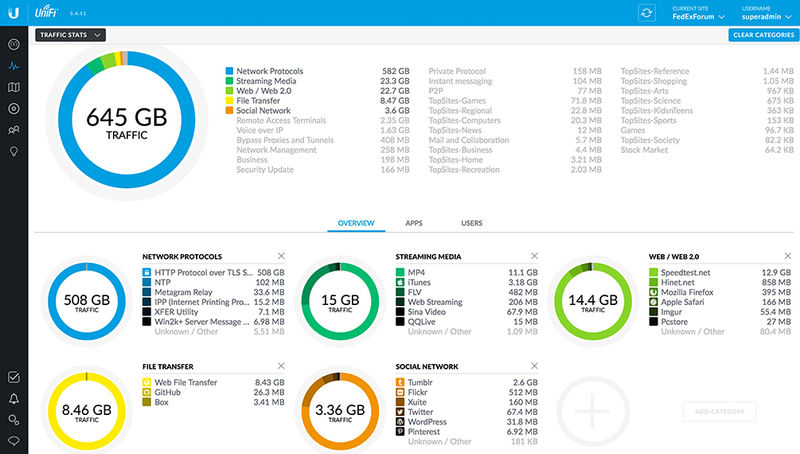The height and width of the screenshot is (454, 800).
Task: Open the superadmin username dropdown
Action: [x=766, y=13]
